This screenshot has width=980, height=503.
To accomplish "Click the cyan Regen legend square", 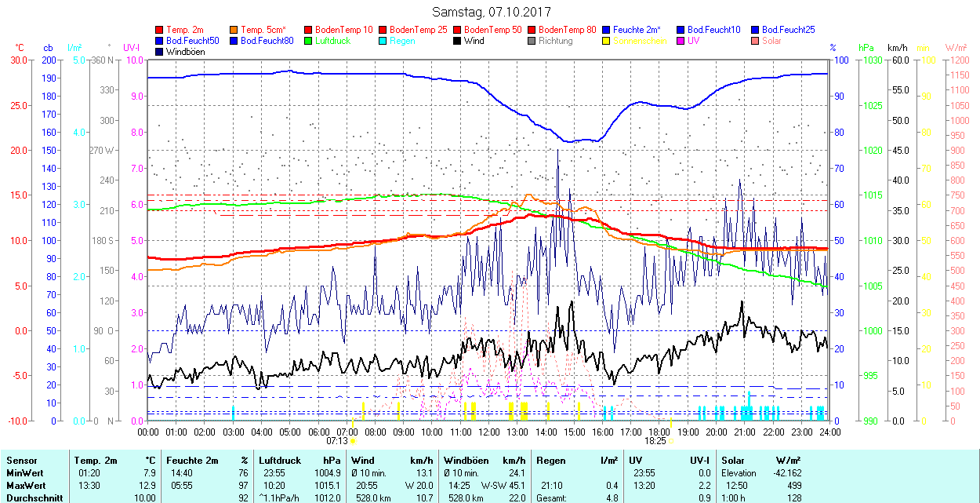I will pyautogui.click(x=383, y=41).
